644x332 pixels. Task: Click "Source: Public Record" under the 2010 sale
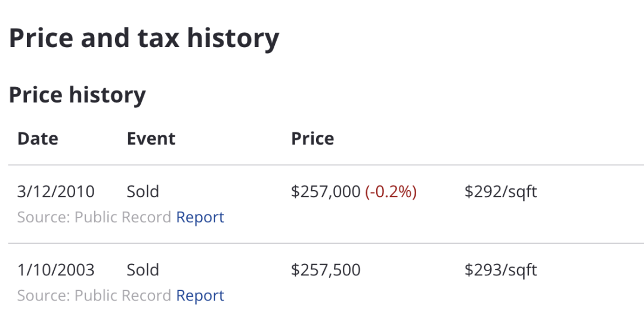(94, 218)
